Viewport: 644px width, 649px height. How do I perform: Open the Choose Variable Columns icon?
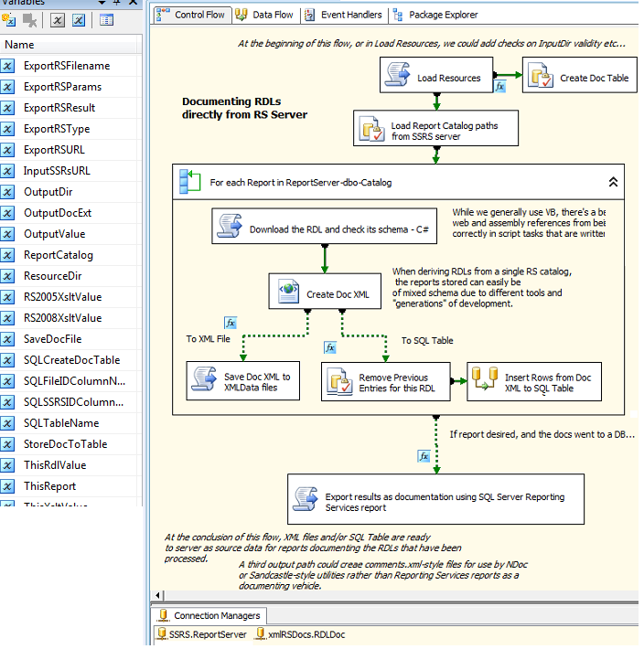106,20
